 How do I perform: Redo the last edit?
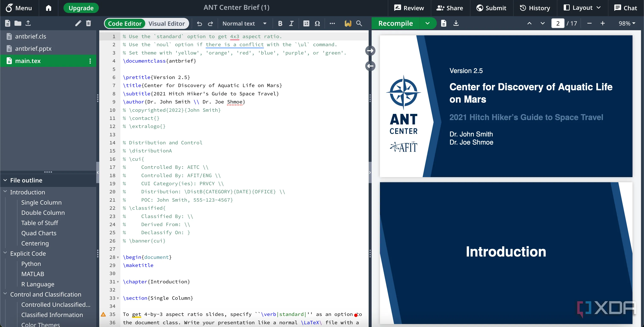(210, 23)
